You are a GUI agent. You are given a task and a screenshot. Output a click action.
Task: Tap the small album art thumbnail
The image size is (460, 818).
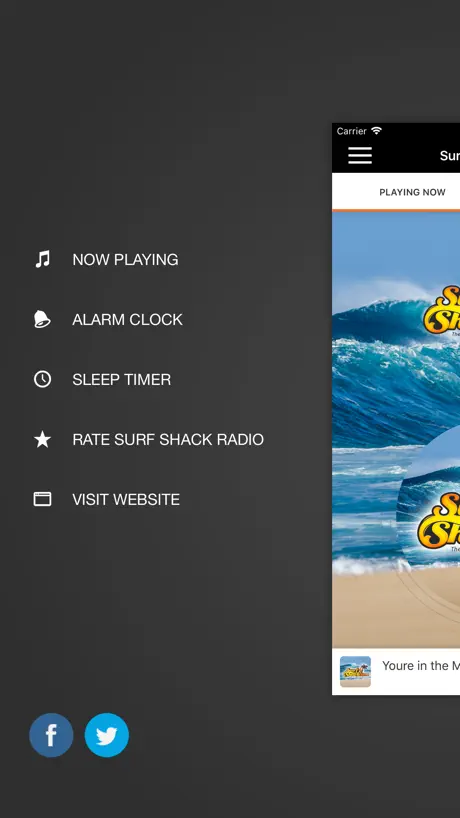(355, 671)
